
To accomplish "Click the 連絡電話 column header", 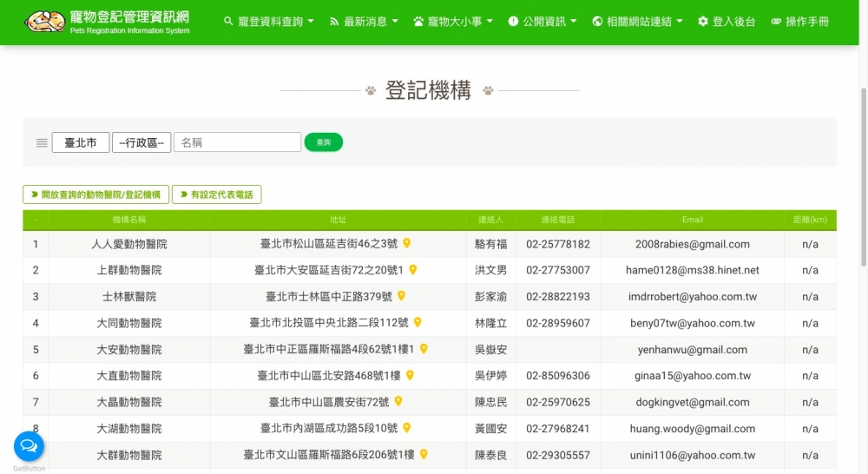I will pyautogui.click(x=558, y=220).
